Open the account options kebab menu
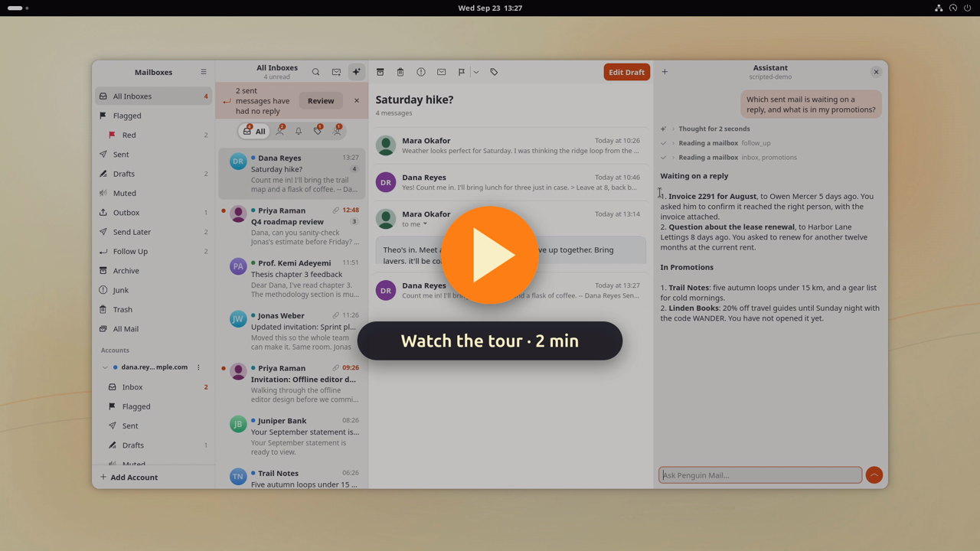Viewport: 980px width, 551px height. (x=198, y=367)
